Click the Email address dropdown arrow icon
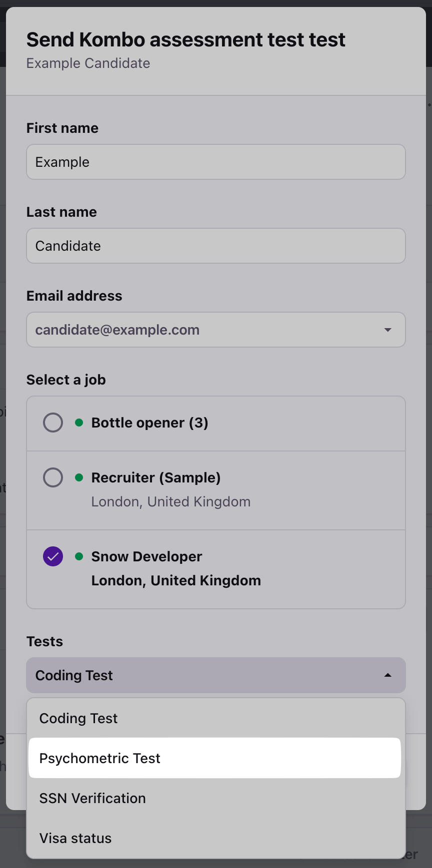 (x=387, y=330)
